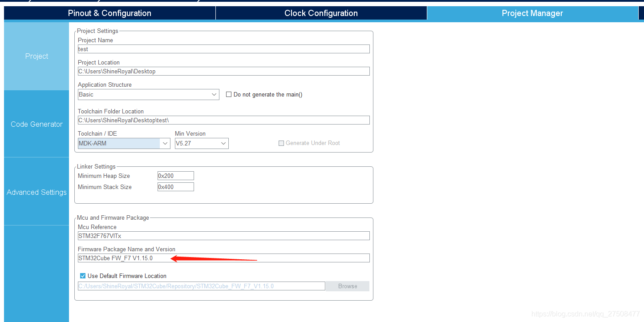Screen dimensions: 644x322
Task: Click the Browse button
Action: pos(348,286)
